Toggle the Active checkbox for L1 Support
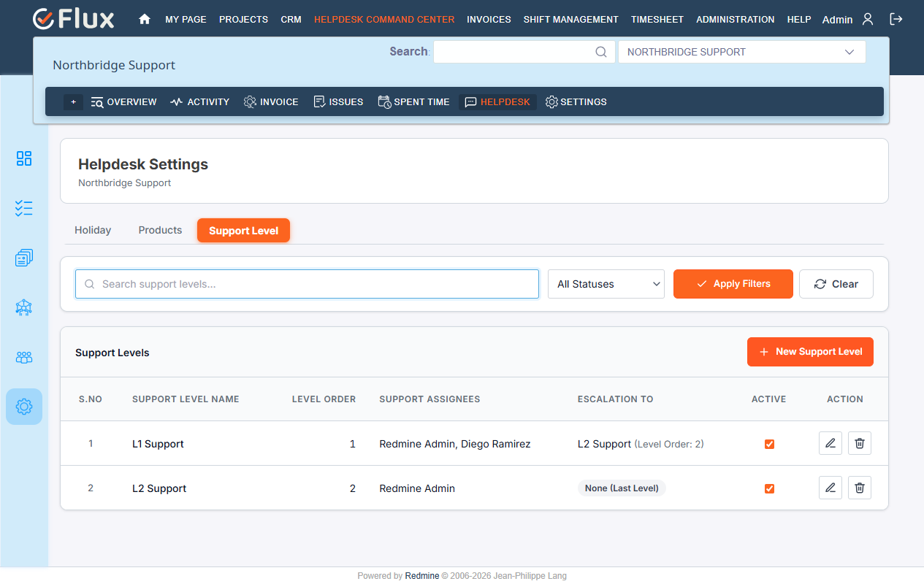Image resolution: width=924 pixels, height=584 pixels. coord(769,444)
